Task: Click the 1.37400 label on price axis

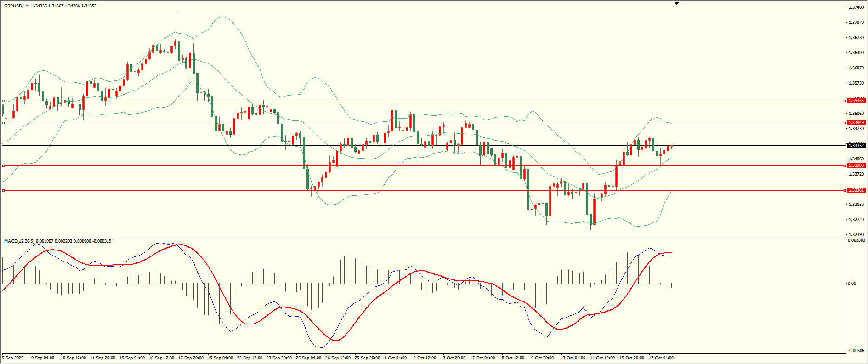Action: 855,7
